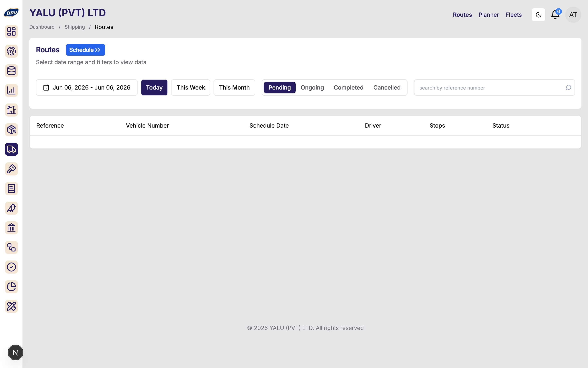588x368 pixels.
Task: Open the dashboard grid sidebar icon
Action: coord(11,31)
